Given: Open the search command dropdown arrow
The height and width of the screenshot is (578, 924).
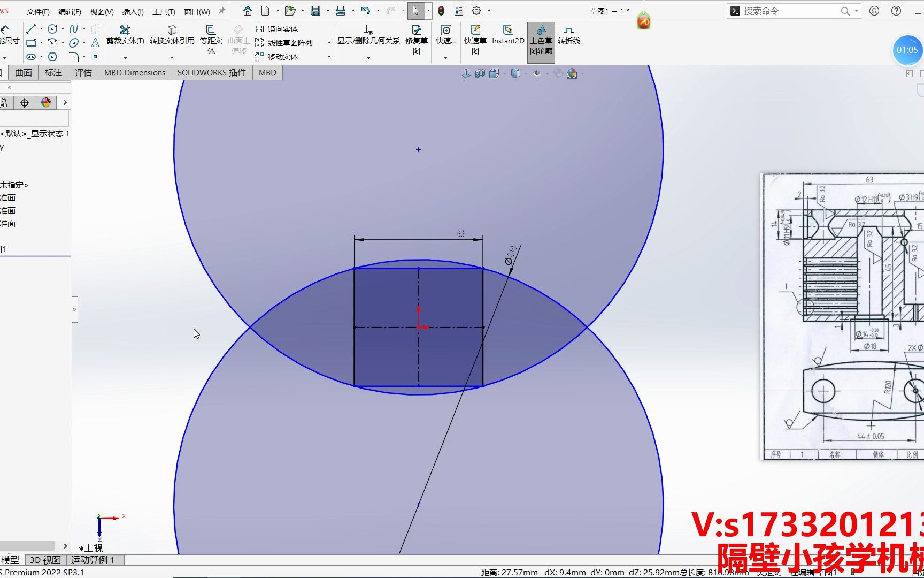Looking at the screenshot, I should [x=856, y=11].
